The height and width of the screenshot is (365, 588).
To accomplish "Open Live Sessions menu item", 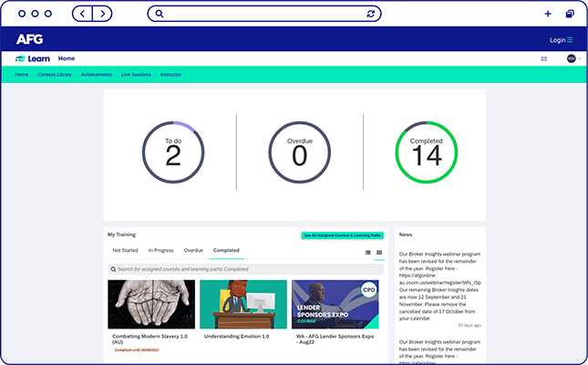I will [x=136, y=74].
